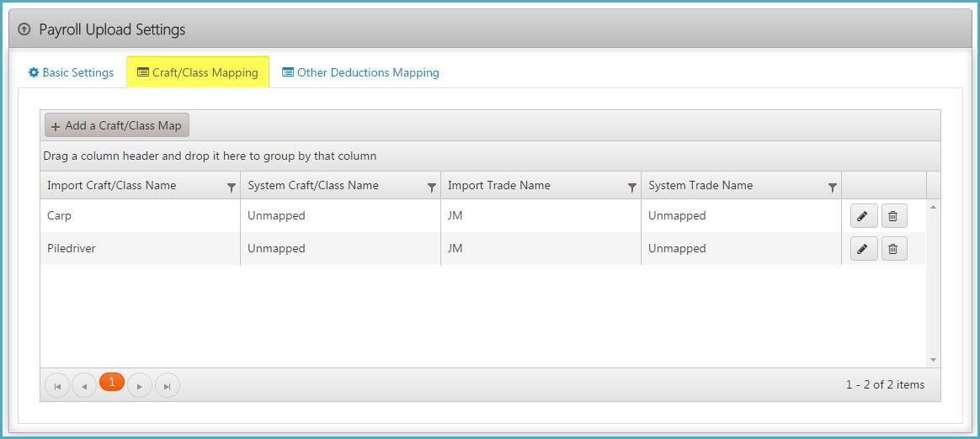Go to the next page of grid

[140, 386]
